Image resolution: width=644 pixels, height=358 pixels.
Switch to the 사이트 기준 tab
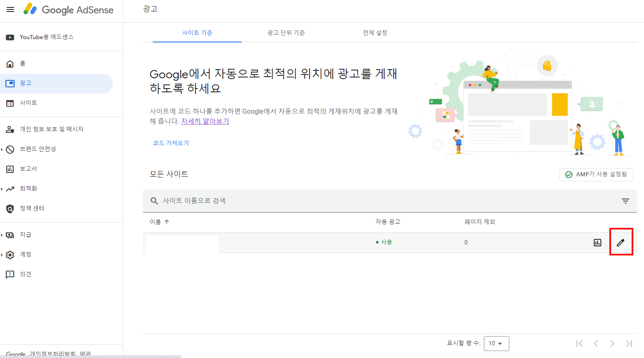click(197, 33)
